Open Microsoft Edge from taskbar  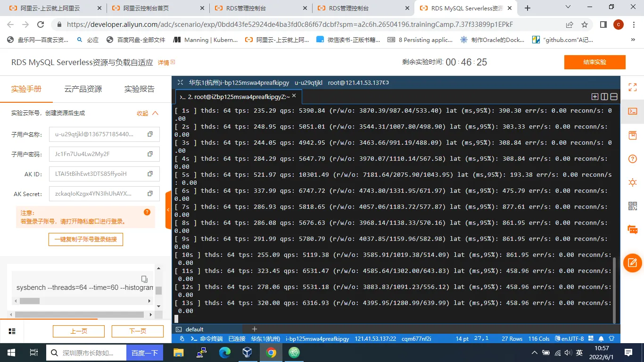point(224,353)
